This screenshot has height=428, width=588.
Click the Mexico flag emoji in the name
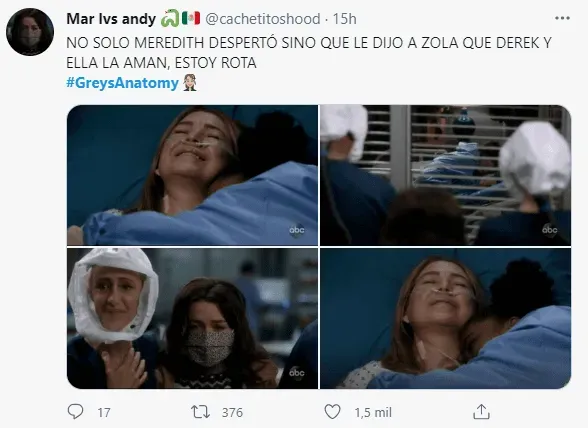(x=191, y=18)
